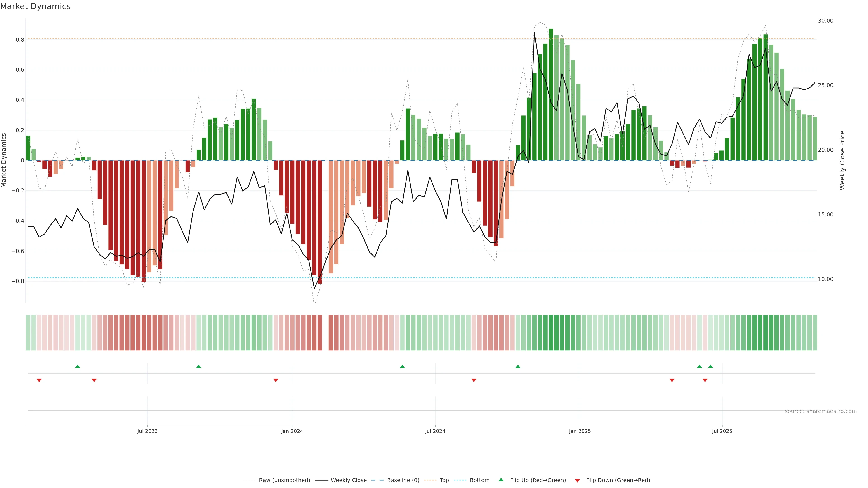Click the Flip Up marker nearest Jan 2025
The width and height of the screenshot is (868, 488).
518,366
